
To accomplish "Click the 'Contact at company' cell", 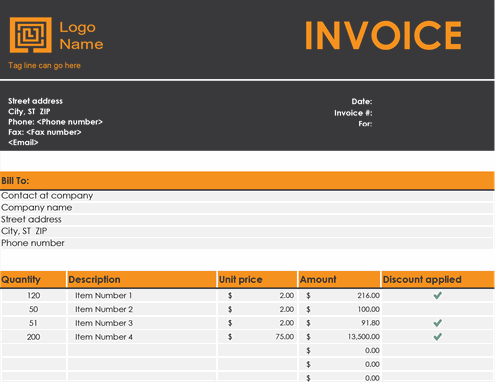I will pos(247,196).
